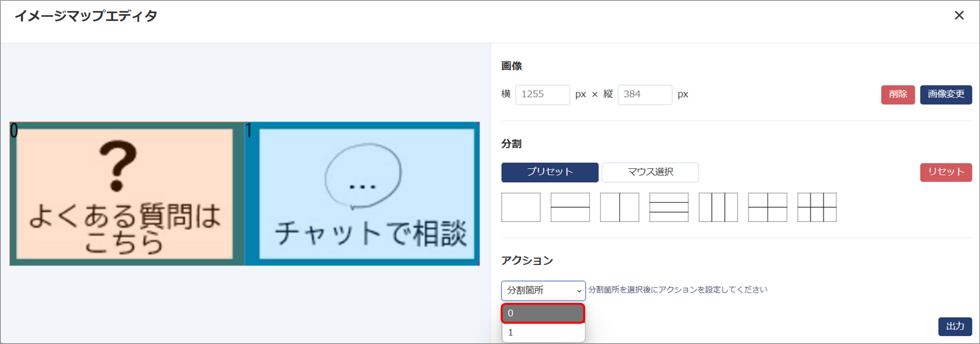Switch to the マウス選択 tab
Viewport: 980px width, 344px height.
point(650,172)
